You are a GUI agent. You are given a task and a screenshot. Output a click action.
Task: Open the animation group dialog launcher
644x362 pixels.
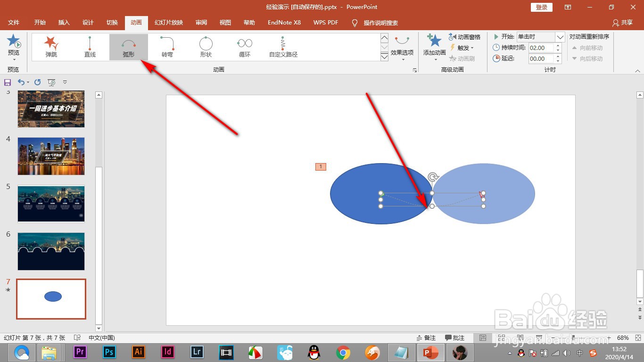point(415,70)
